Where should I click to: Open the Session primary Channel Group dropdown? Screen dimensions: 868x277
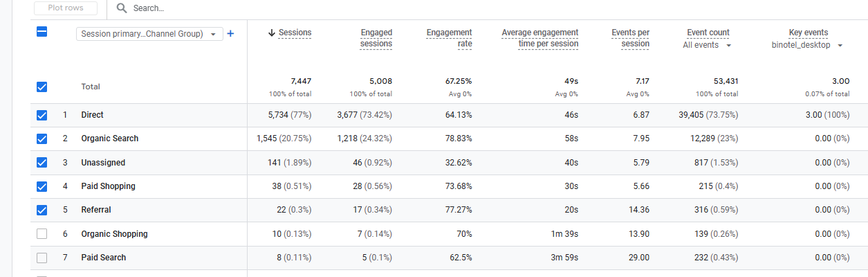pyautogui.click(x=149, y=34)
